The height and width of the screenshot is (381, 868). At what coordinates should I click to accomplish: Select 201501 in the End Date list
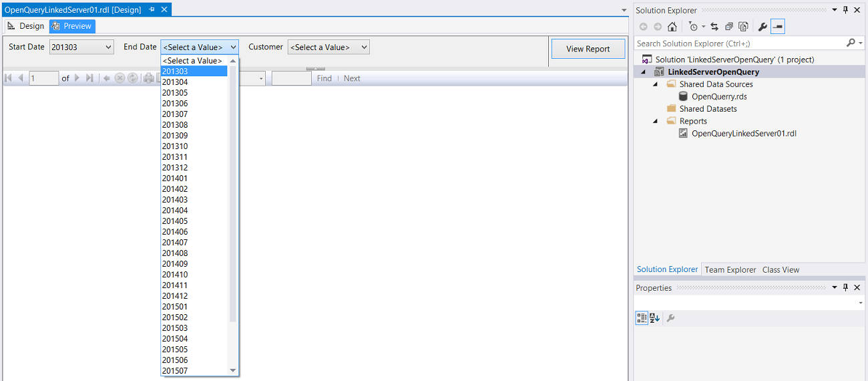pyautogui.click(x=194, y=306)
